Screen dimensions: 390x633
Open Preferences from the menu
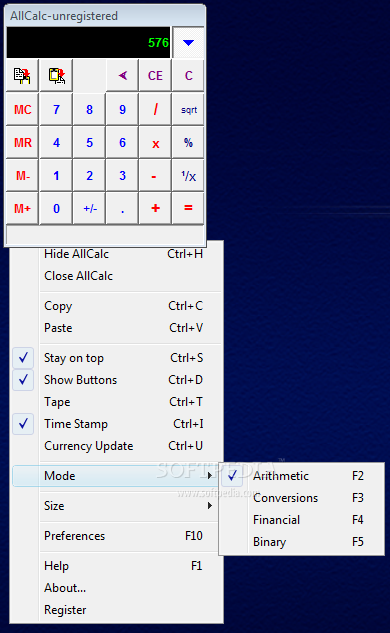(115, 536)
